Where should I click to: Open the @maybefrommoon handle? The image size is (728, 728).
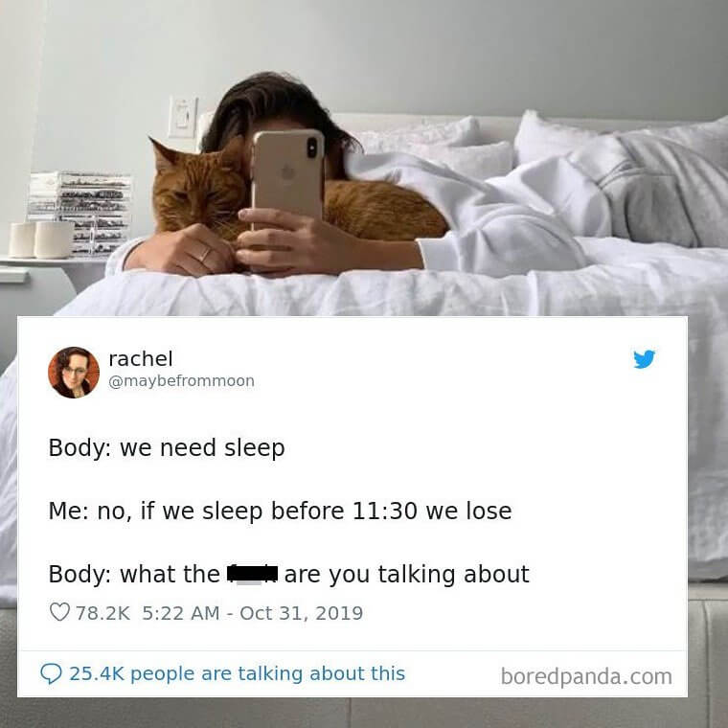coord(181,381)
